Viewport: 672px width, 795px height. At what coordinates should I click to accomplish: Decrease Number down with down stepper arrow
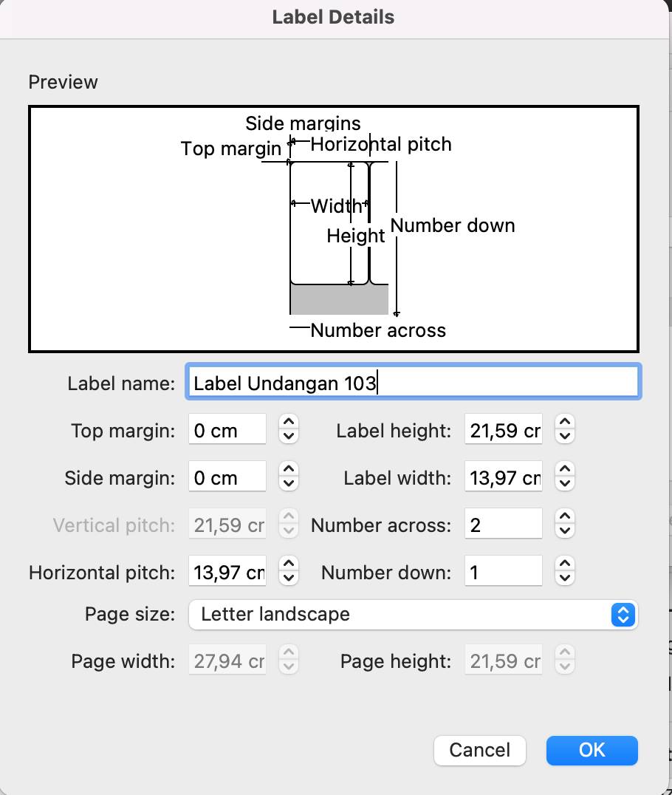565,578
